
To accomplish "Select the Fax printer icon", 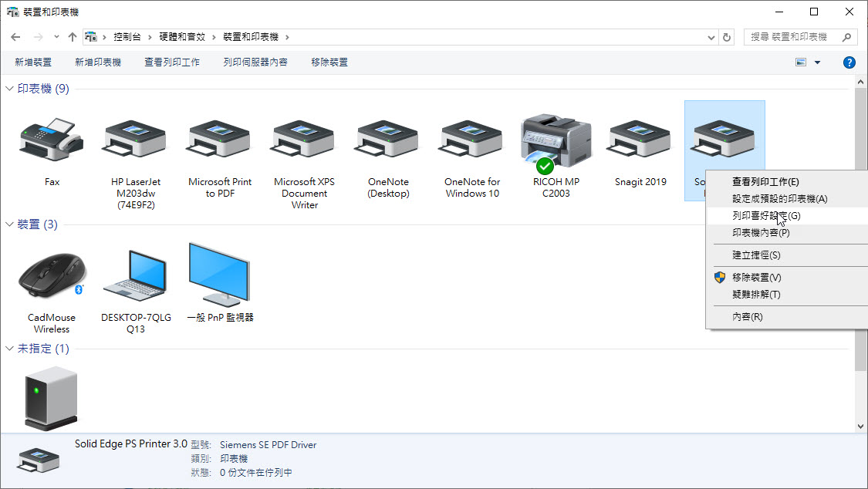I will [52, 140].
